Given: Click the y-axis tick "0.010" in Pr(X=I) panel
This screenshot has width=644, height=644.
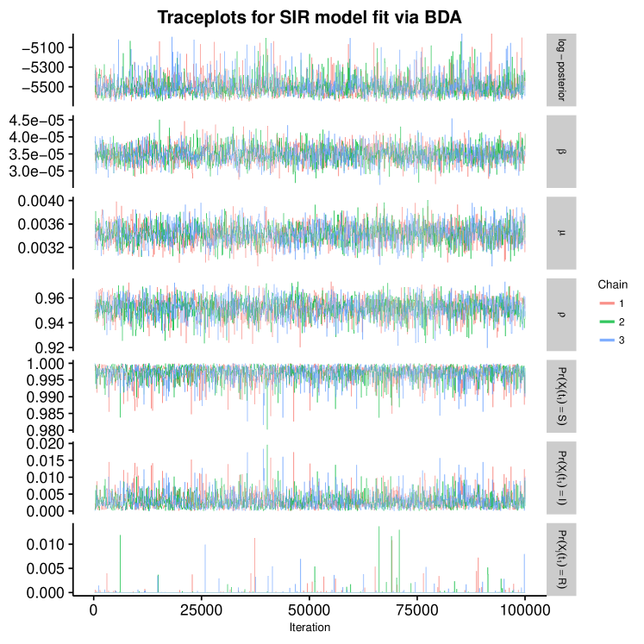Looking at the screenshot, I should pyautogui.click(x=46, y=478).
